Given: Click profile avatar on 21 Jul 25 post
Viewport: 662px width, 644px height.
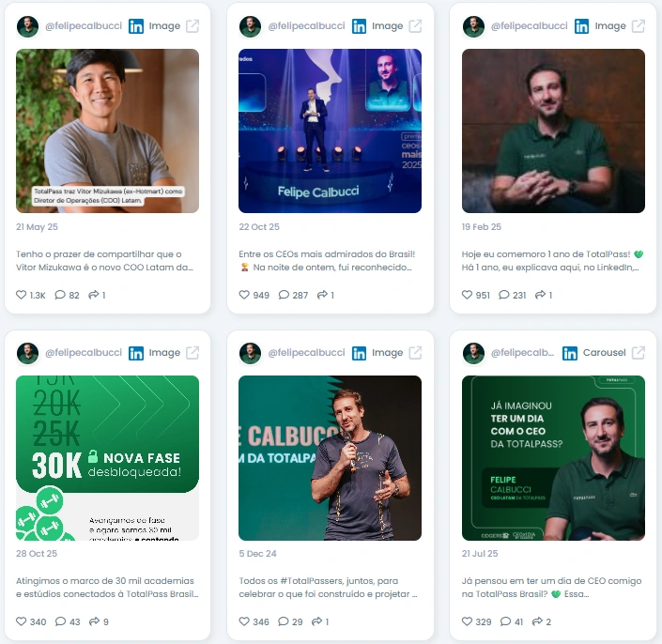Looking at the screenshot, I should pos(473,353).
